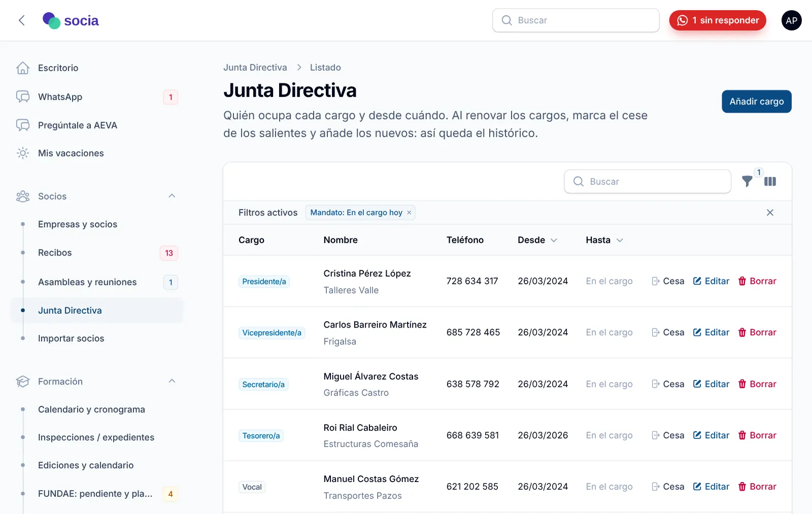This screenshot has width=812, height=514.
Task: Click the Añadir cargo button
Action: (x=757, y=102)
